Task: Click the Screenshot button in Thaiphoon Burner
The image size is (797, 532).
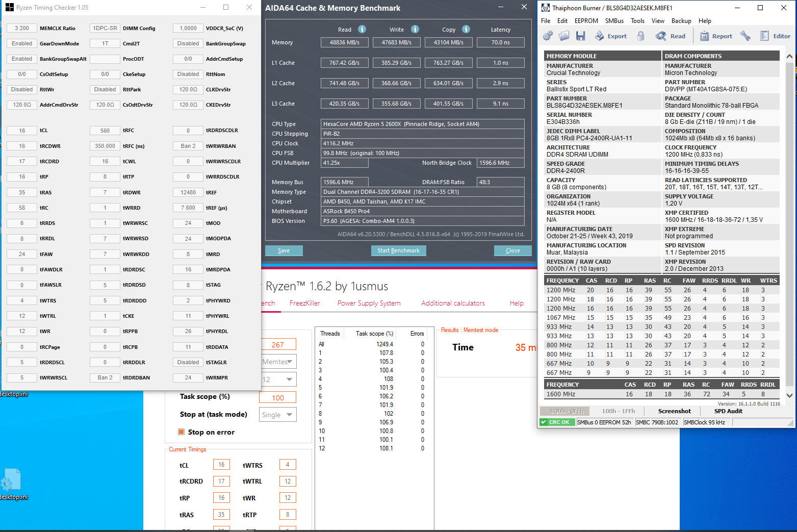Action: tap(675, 411)
